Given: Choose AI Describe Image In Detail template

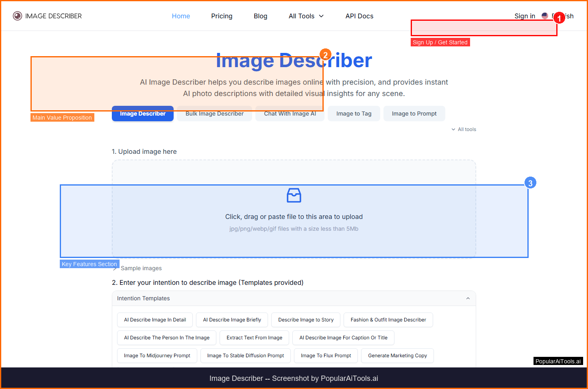Looking at the screenshot, I should [x=155, y=320].
